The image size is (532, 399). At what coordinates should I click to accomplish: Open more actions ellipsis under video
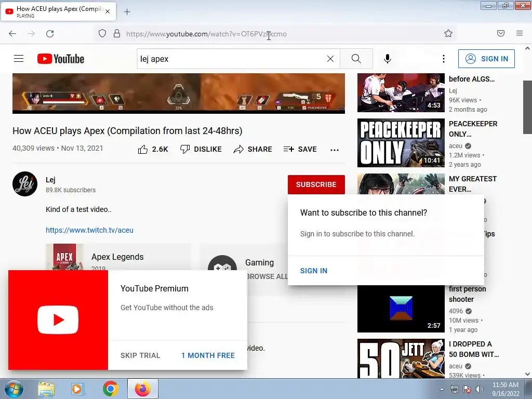pos(335,150)
